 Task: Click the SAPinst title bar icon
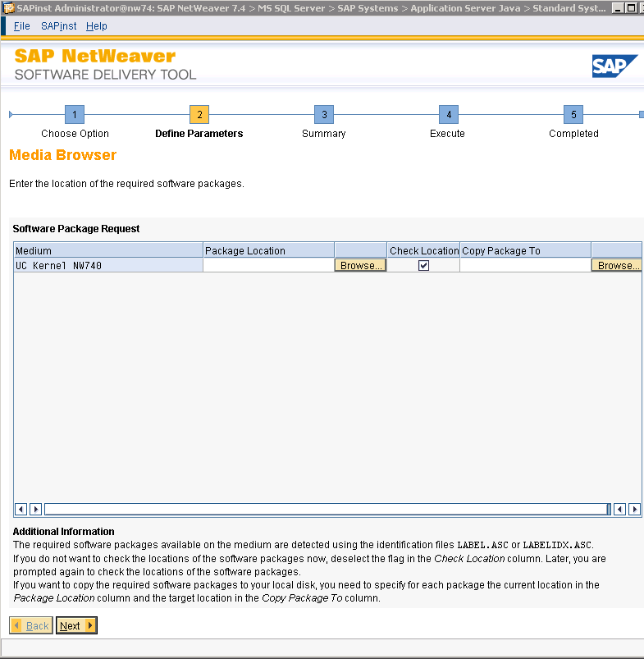click(8, 8)
